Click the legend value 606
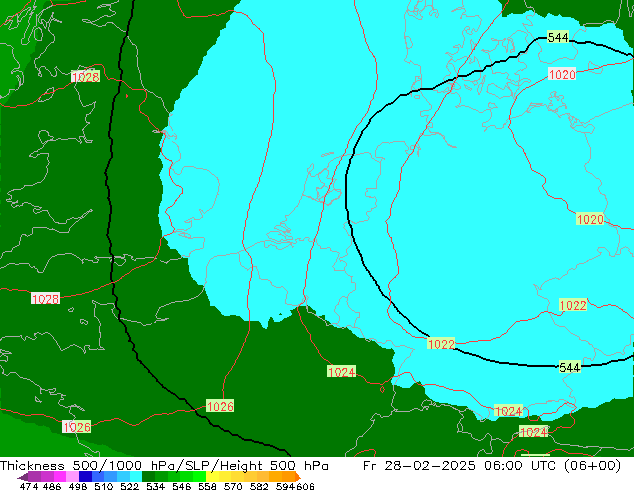The width and height of the screenshot is (634, 490). coord(305,486)
